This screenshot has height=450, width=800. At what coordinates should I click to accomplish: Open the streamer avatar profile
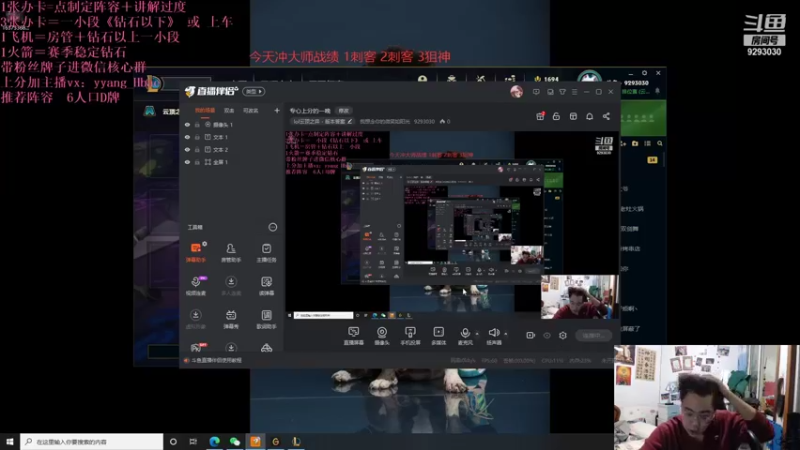pyautogui.click(x=516, y=92)
